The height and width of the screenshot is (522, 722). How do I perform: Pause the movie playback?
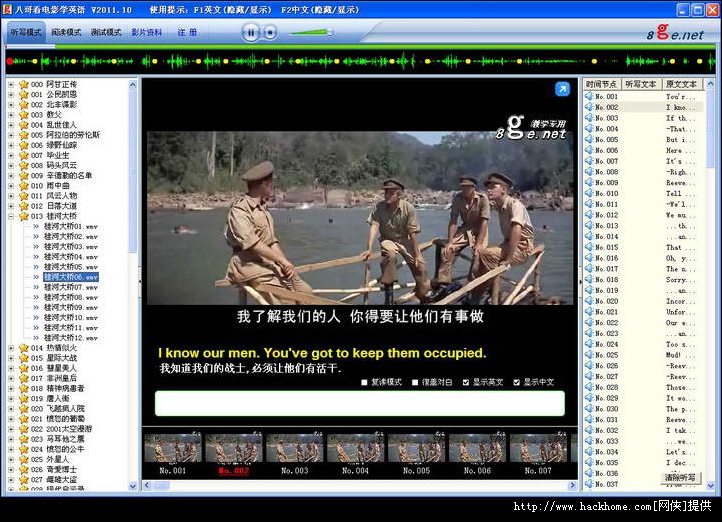tap(250, 33)
